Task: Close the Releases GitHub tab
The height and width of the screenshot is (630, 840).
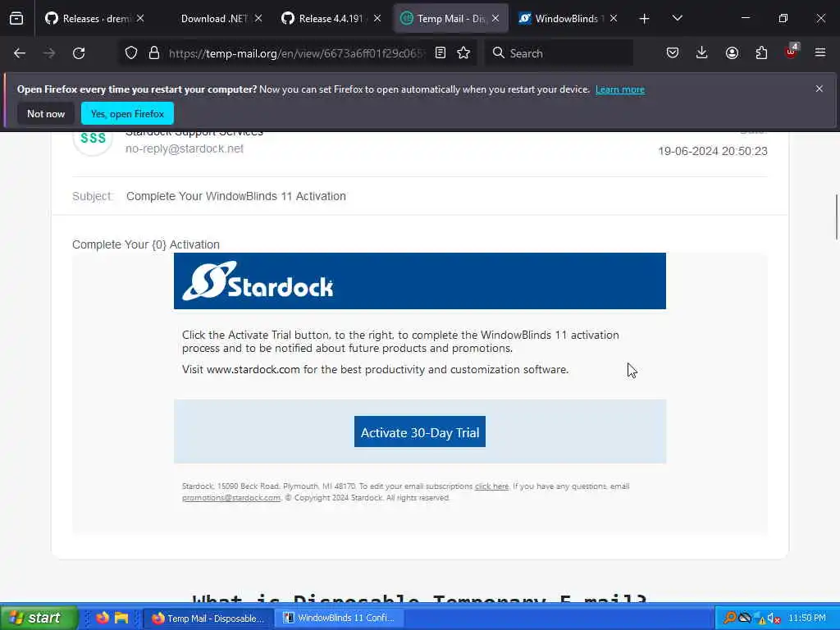Action: (x=140, y=19)
